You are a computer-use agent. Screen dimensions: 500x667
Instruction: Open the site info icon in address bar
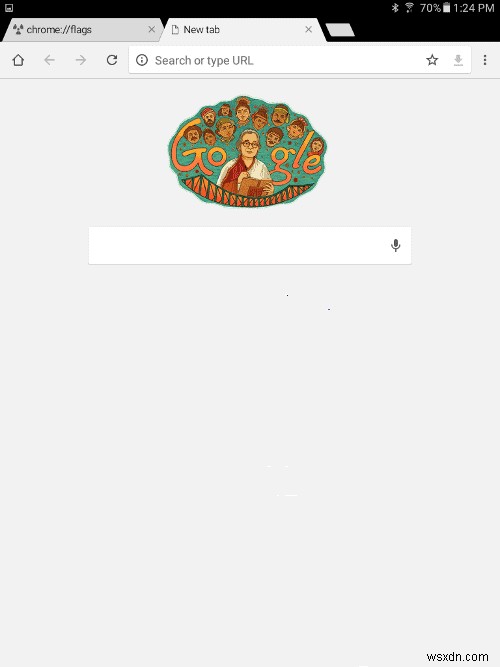click(142, 60)
